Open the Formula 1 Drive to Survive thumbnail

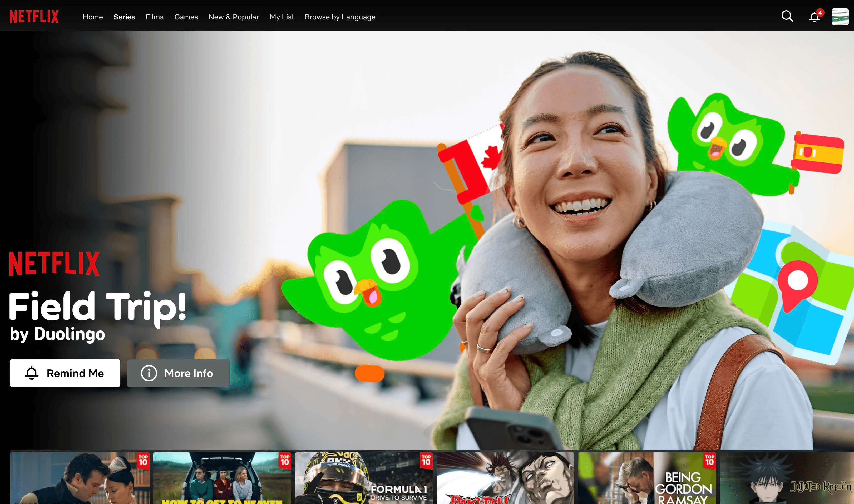point(364,478)
